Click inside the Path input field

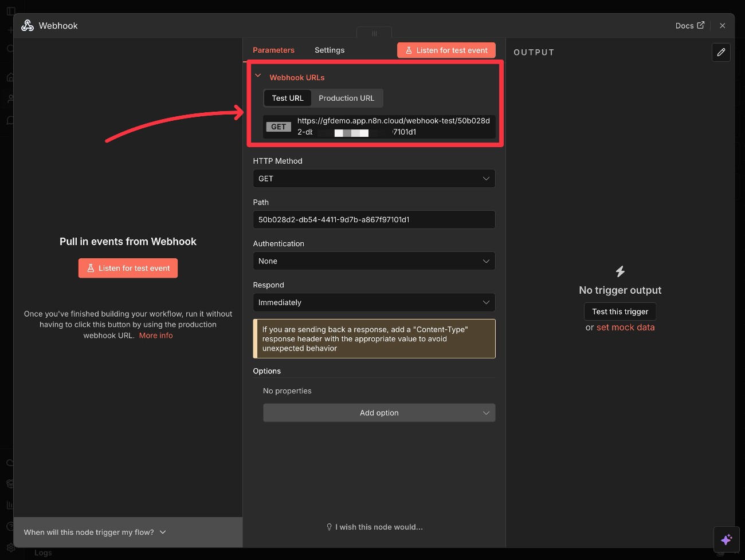[374, 219]
